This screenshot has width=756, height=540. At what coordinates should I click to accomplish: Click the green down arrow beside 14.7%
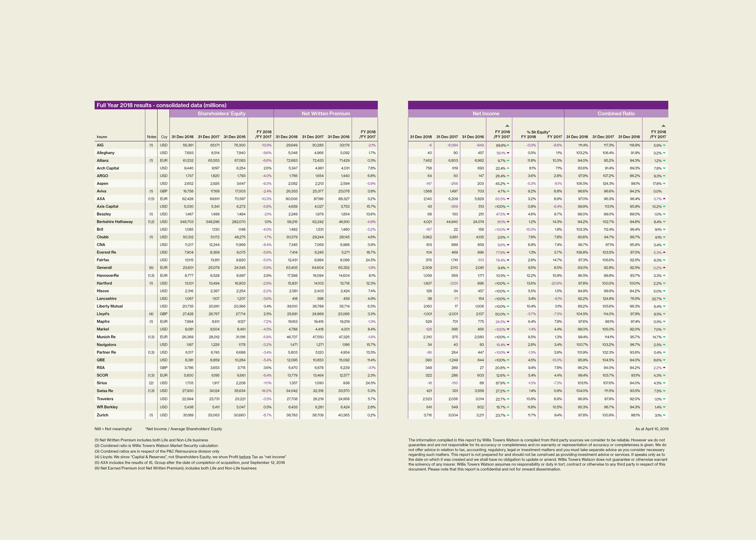tap(664, 337)
